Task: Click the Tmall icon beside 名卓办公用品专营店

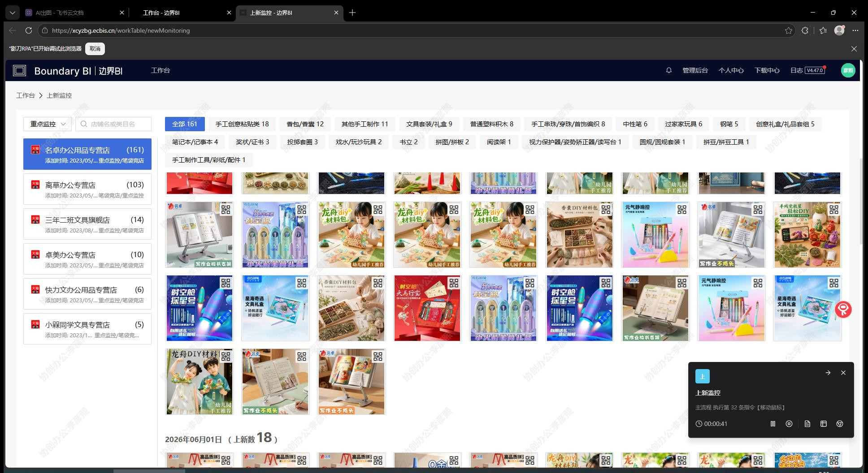Action: click(x=35, y=150)
